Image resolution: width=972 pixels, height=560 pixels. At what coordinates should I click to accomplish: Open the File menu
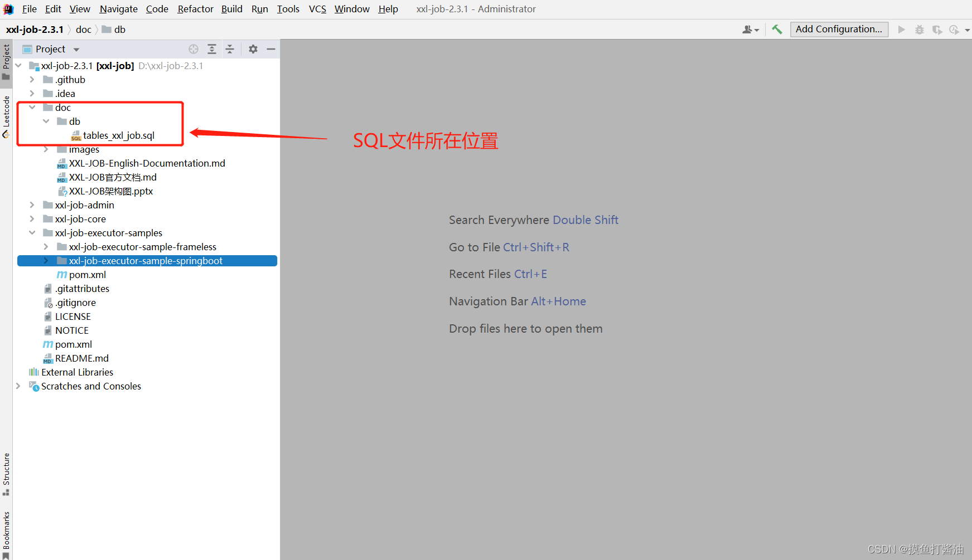(x=29, y=9)
